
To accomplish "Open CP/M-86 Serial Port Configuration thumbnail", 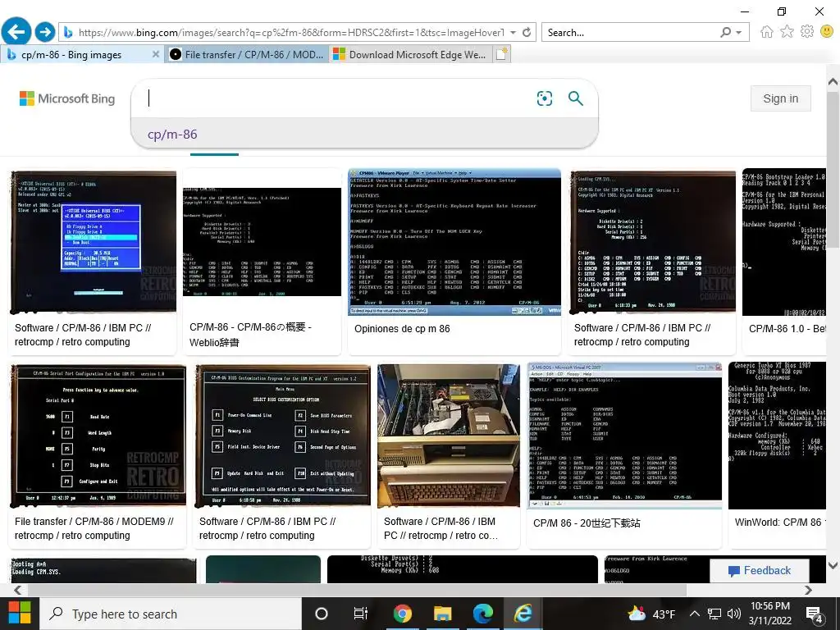I will point(98,436).
